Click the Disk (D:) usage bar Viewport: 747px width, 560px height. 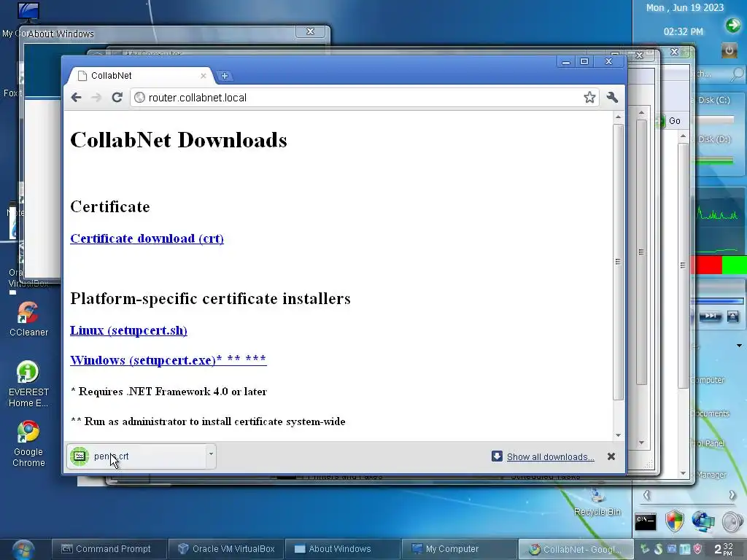coord(716,160)
